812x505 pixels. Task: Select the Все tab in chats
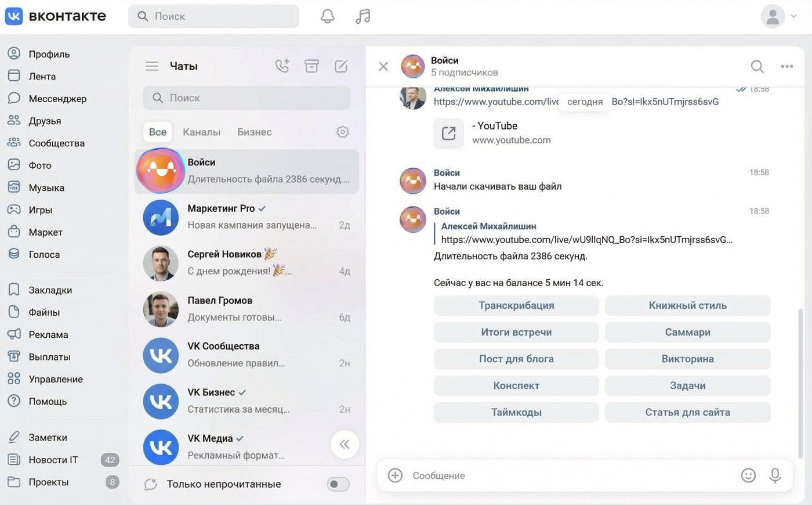click(x=158, y=132)
